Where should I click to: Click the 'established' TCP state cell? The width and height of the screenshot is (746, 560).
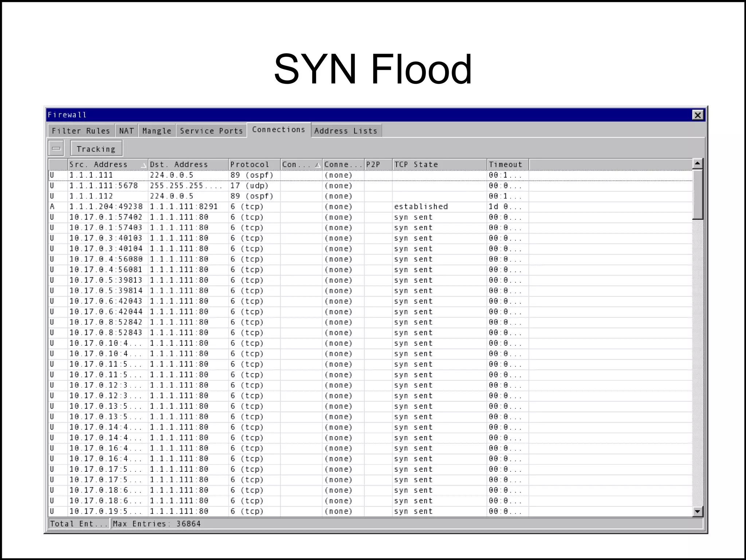click(x=439, y=207)
